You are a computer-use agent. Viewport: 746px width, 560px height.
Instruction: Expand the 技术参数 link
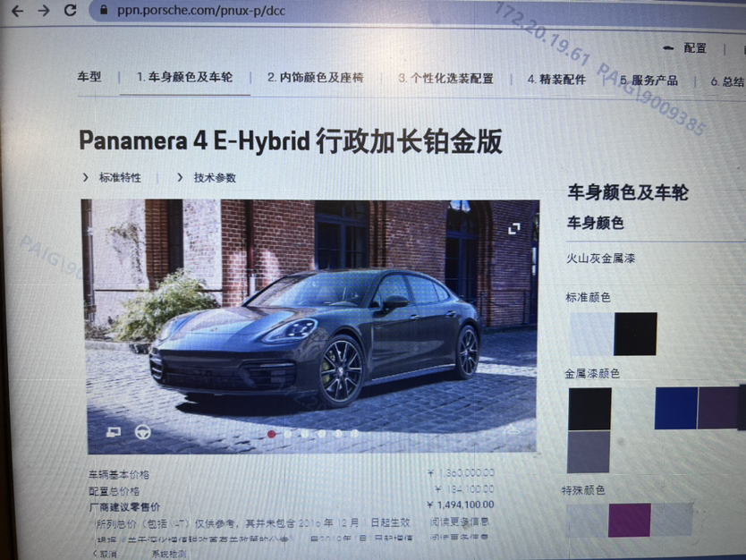pyautogui.click(x=215, y=178)
